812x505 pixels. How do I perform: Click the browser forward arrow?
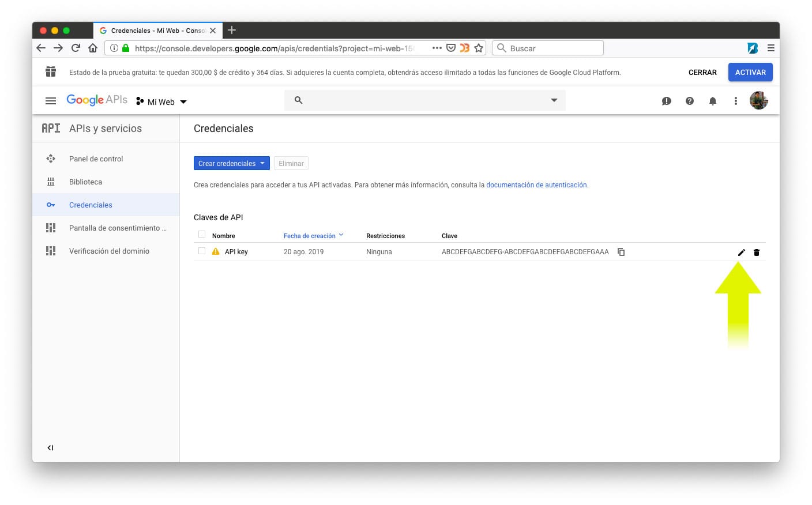(x=58, y=48)
